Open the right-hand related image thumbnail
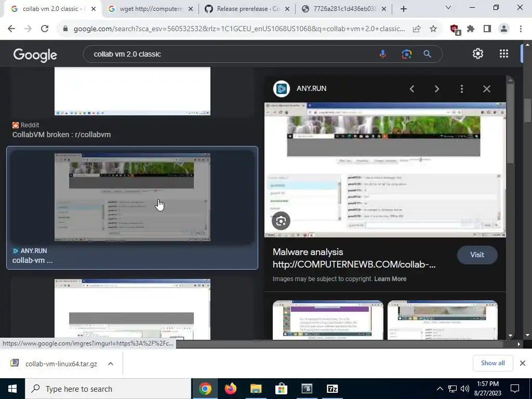The height and width of the screenshot is (399, 532). point(443,320)
